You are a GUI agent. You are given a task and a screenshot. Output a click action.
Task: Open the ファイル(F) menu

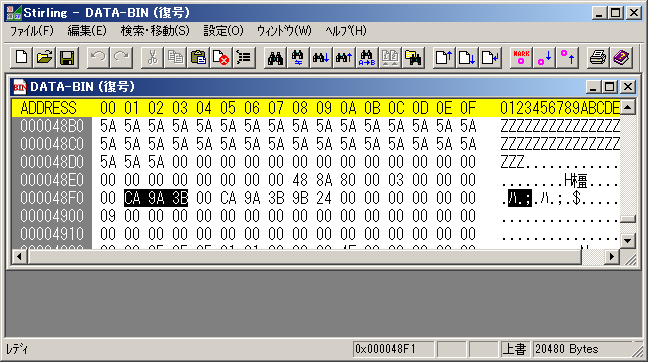click(32, 31)
